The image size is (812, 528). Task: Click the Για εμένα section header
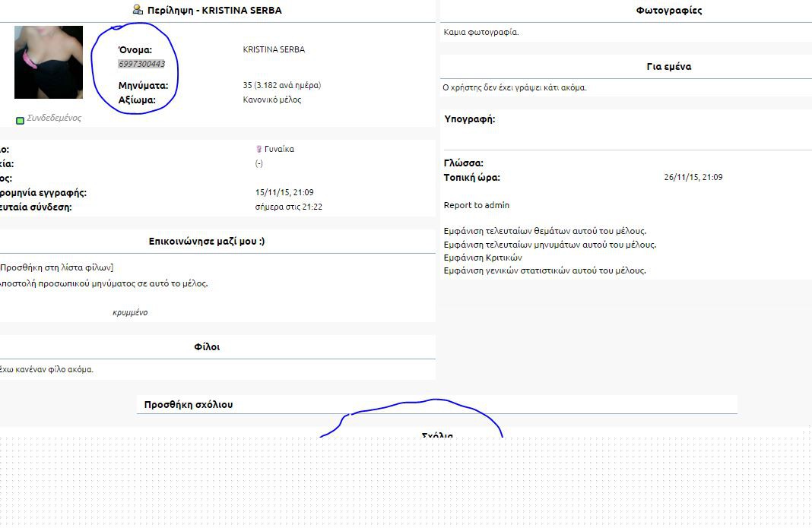pos(668,67)
